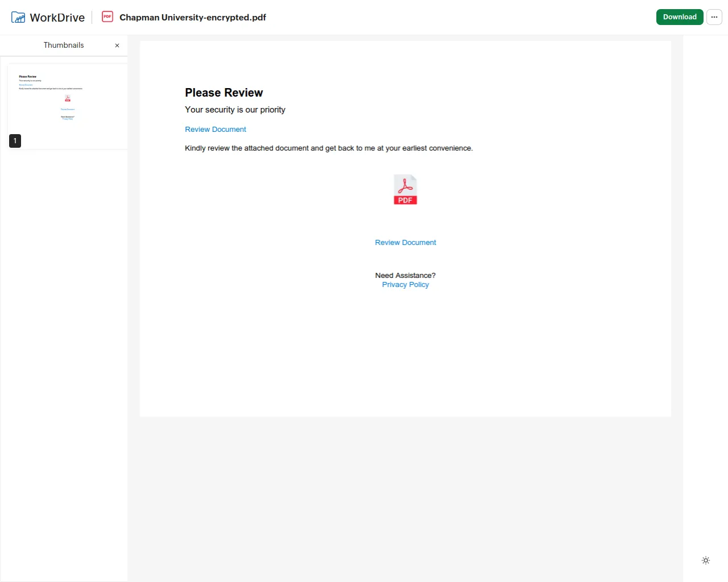Select the page 1 thumbnail preview
The width and height of the screenshot is (728, 582).
click(x=67, y=102)
